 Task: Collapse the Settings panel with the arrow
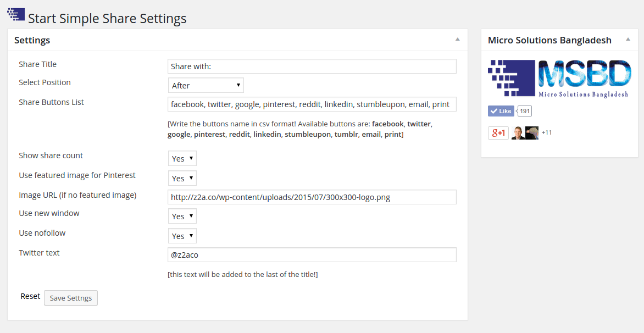[458, 40]
